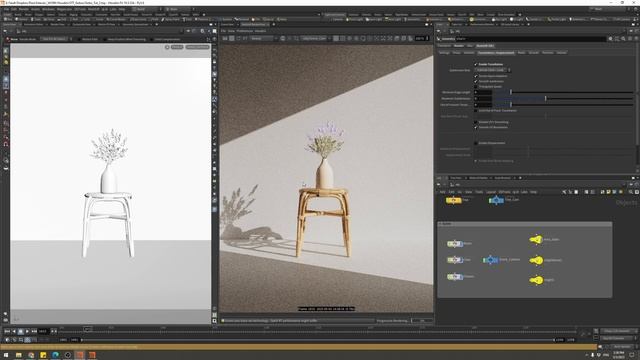This screenshot has width=640, height=360.
Task: Click the middle yellow light bulb node
Action: click(x=536, y=260)
